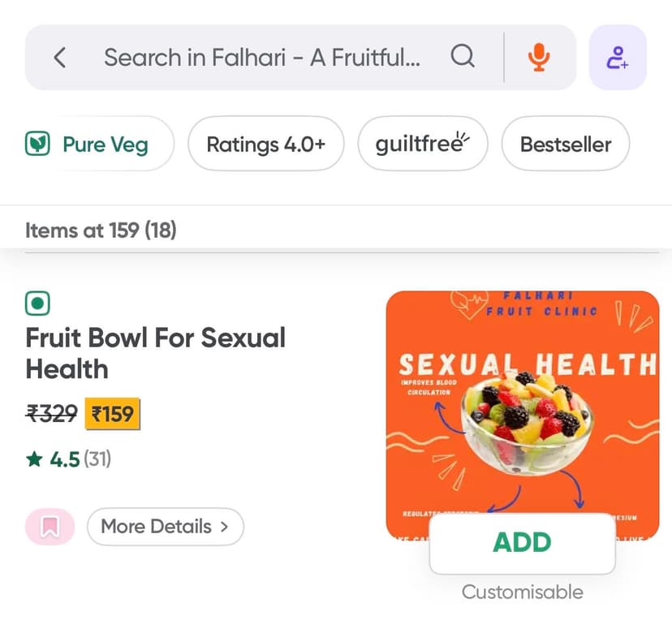Go back using the left chevron
The image size is (672, 629).
click(x=59, y=58)
